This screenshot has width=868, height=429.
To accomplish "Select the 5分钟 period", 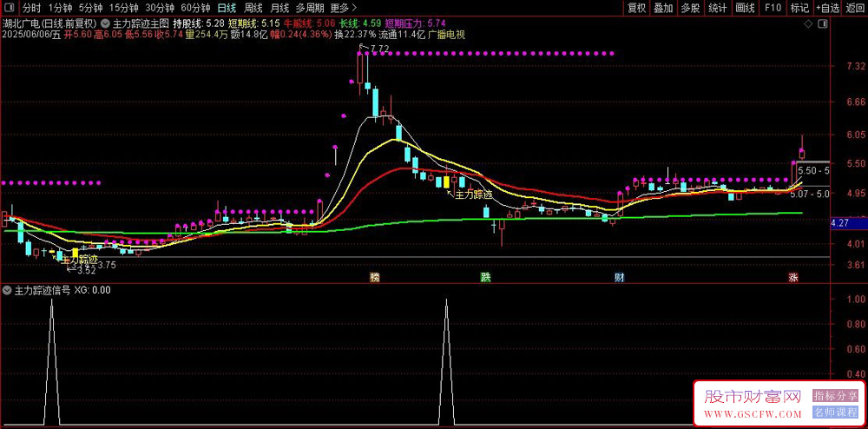I will coord(90,8).
